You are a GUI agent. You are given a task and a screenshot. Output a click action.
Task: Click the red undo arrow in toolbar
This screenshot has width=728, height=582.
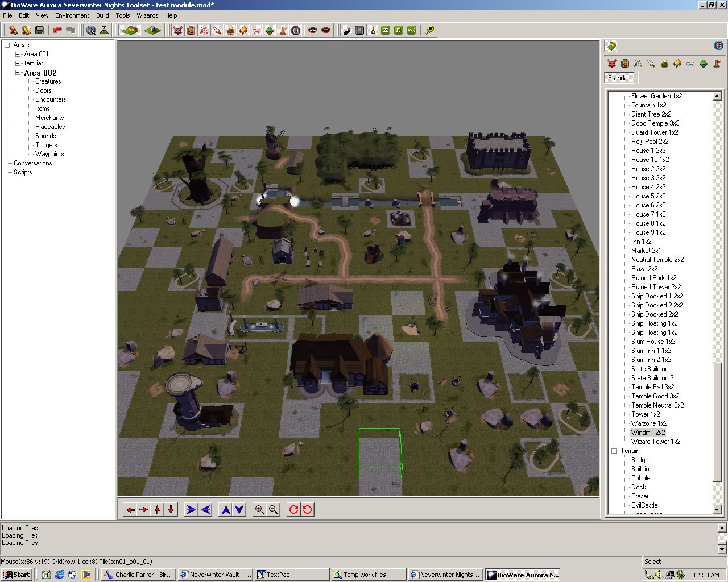pyautogui.click(x=57, y=30)
